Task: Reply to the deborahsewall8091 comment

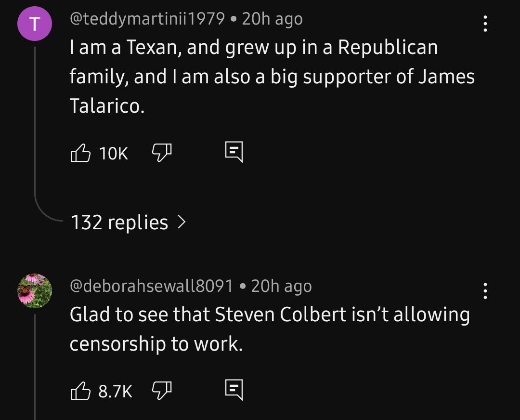Action: pyautogui.click(x=234, y=391)
